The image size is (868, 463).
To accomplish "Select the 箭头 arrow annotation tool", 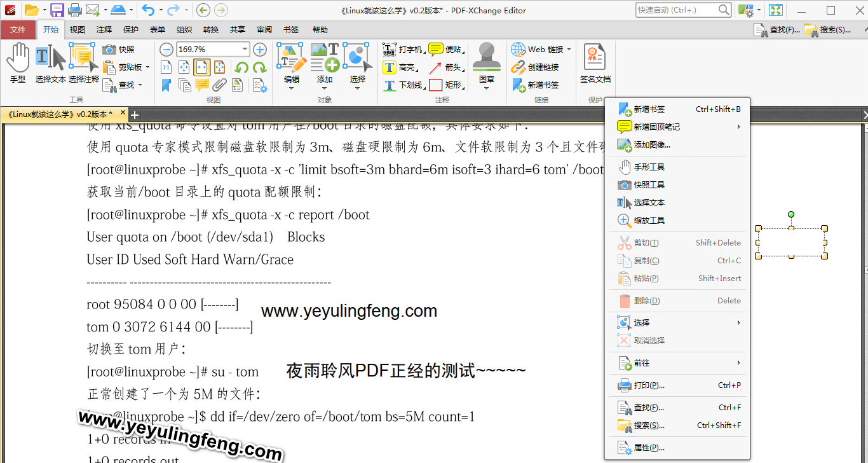I will click(x=446, y=67).
